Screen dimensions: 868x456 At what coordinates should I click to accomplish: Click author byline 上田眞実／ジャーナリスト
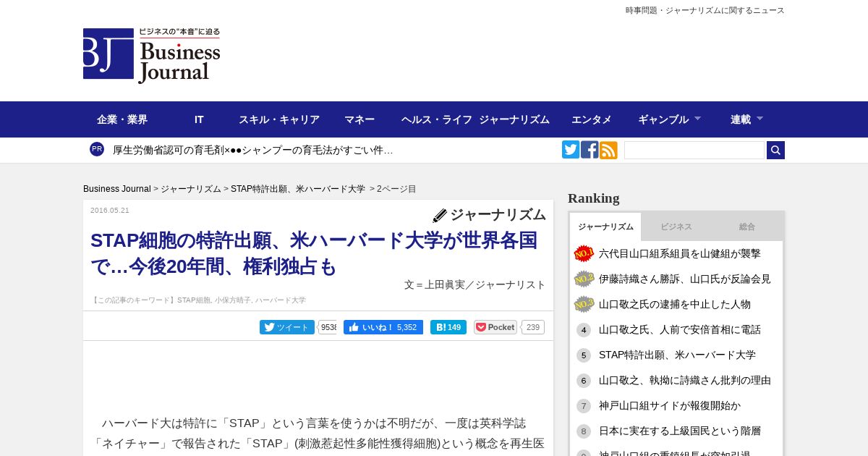click(485, 284)
